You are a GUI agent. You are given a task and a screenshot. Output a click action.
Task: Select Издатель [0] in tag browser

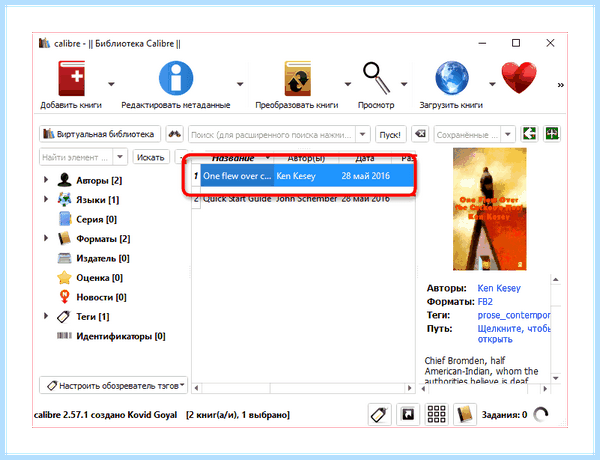103,258
